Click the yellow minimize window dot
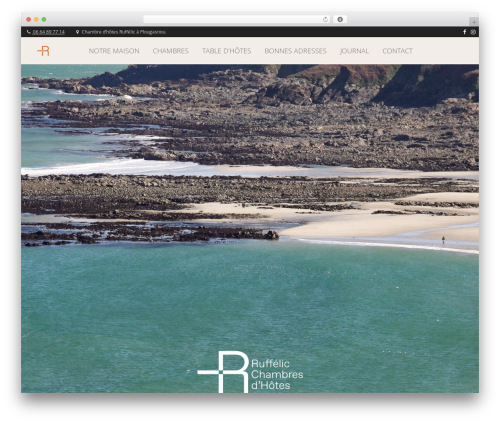This screenshot has height=423, width=500. (36, 19)
